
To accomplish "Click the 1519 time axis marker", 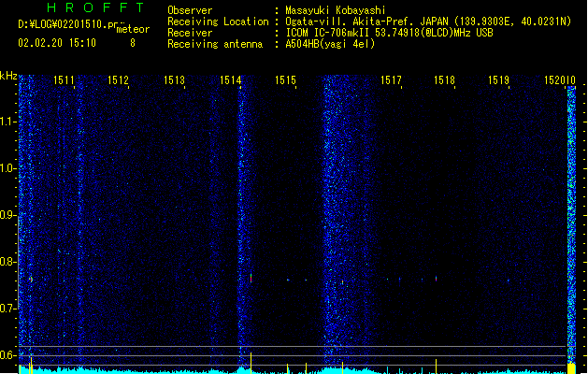I will (x=499, y=80).
